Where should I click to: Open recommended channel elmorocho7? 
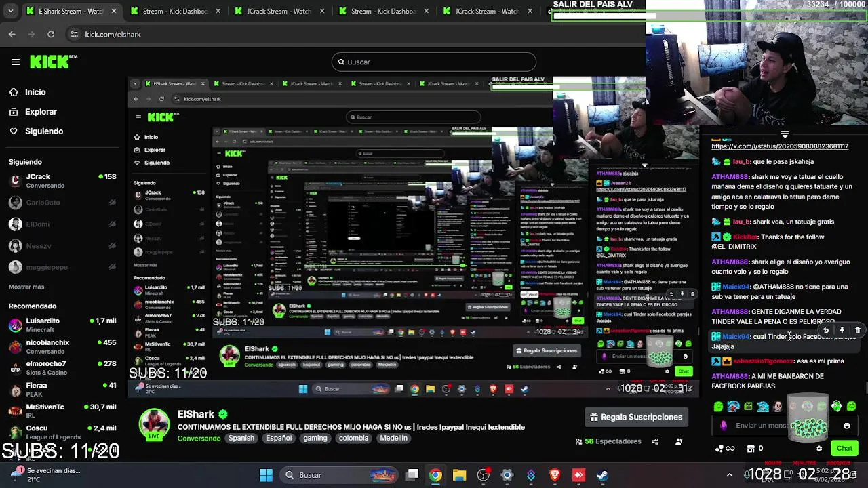pyautogui.click(x=62, y=368)
